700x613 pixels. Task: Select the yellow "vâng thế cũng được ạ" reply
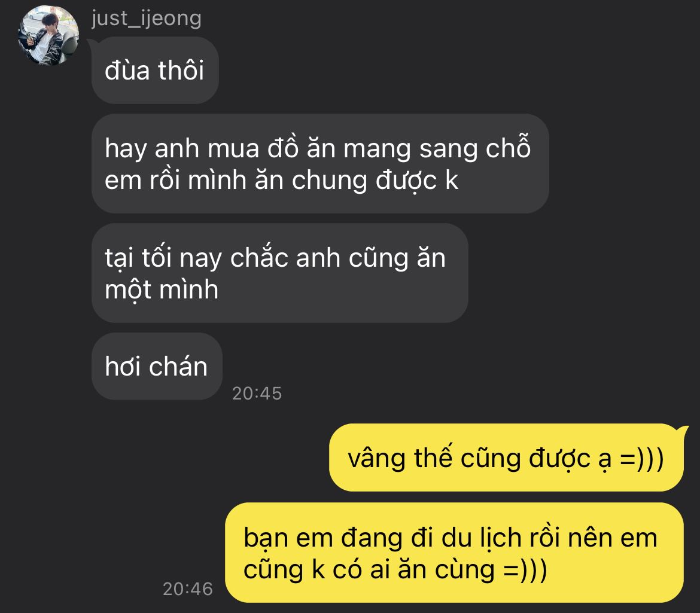coord(506,458)
